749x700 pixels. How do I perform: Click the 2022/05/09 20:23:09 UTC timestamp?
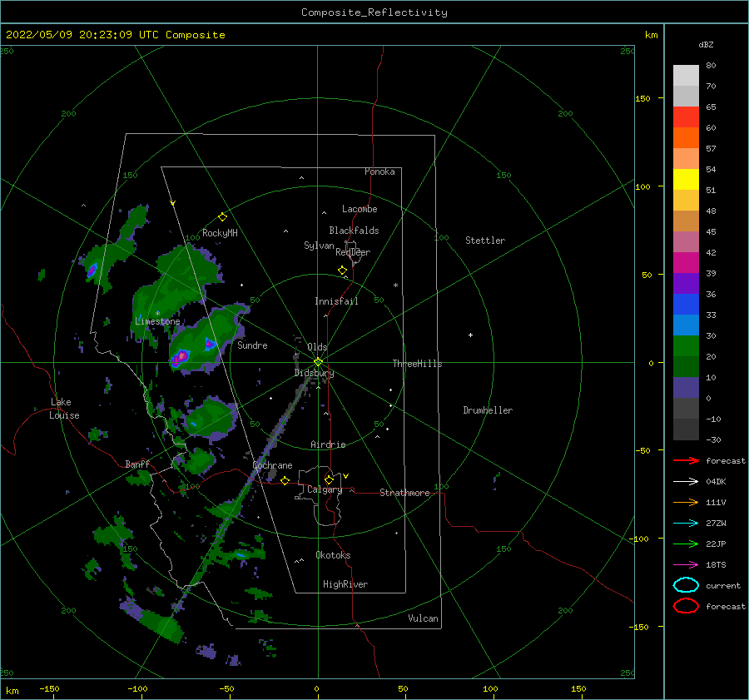tap(82, 35)
